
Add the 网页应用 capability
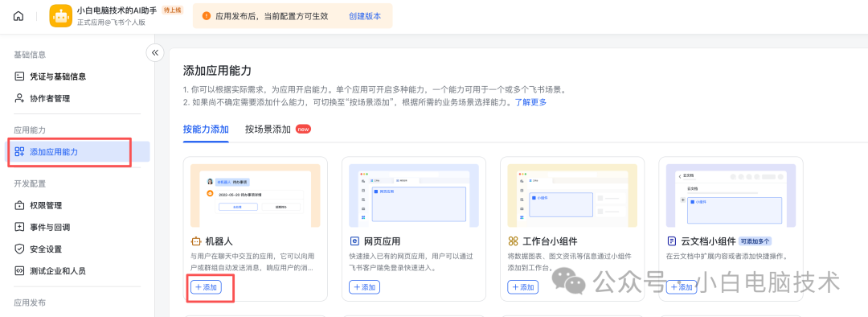(364, 287)
